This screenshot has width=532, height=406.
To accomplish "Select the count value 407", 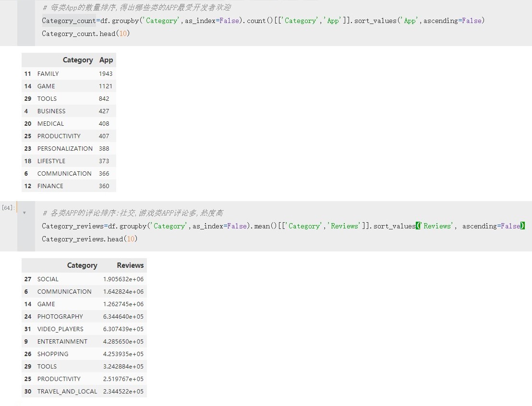I will click(104, 136).
